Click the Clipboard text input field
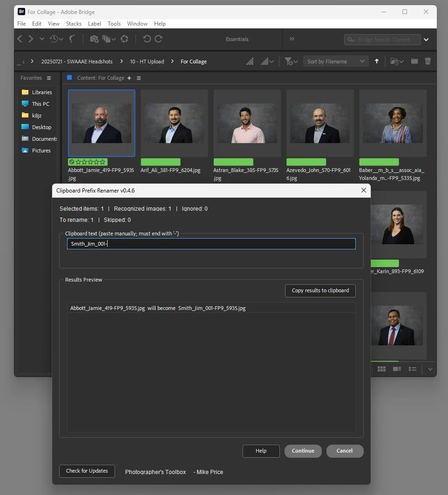The image size is (448, 495). pyautogui.click(x=211, y=244)
